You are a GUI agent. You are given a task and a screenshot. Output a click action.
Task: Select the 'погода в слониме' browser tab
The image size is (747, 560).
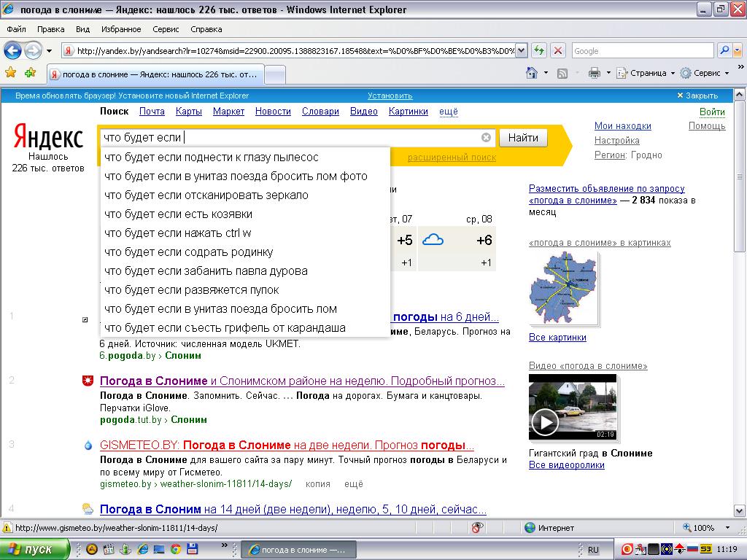click(155, 74)
